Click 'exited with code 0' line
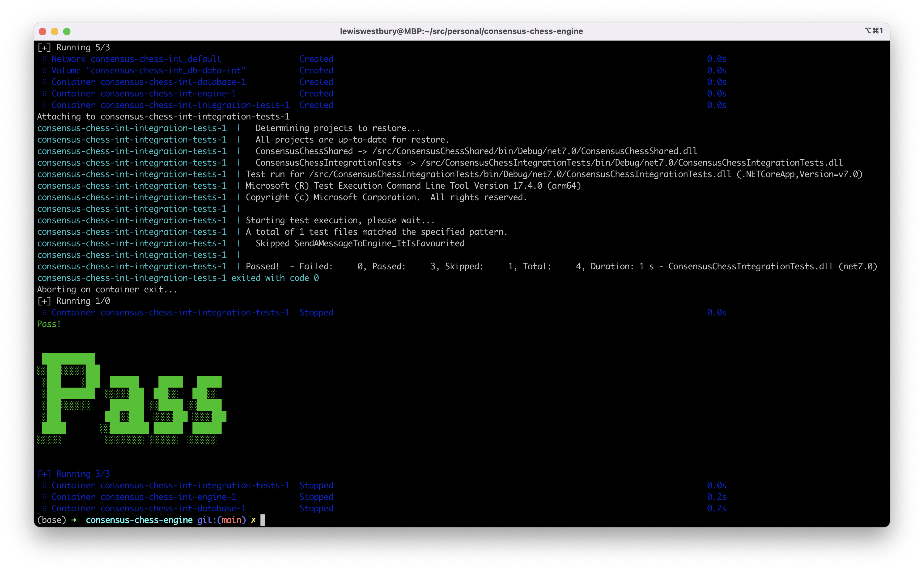This screenshot has height=572, width=924. [178, 278]
